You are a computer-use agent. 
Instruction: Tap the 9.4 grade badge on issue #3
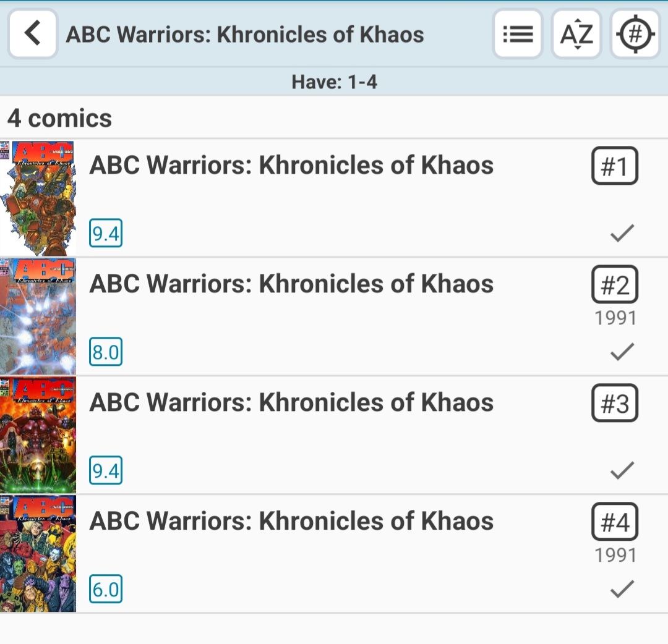pos(106,472)
